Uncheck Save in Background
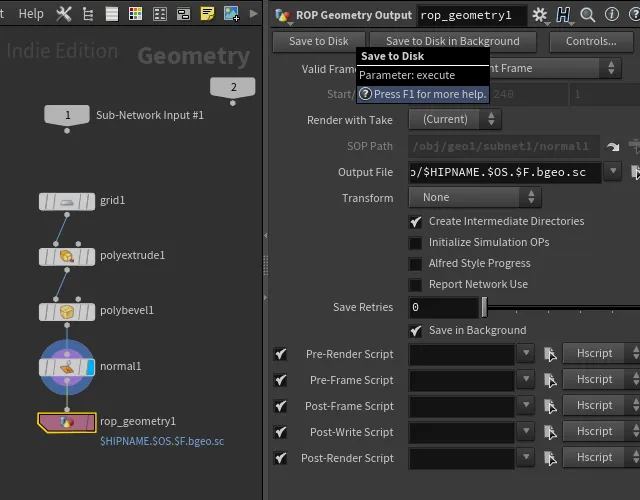Image resolution: width=640 pixels, height=500 pixels. [416, 331]
